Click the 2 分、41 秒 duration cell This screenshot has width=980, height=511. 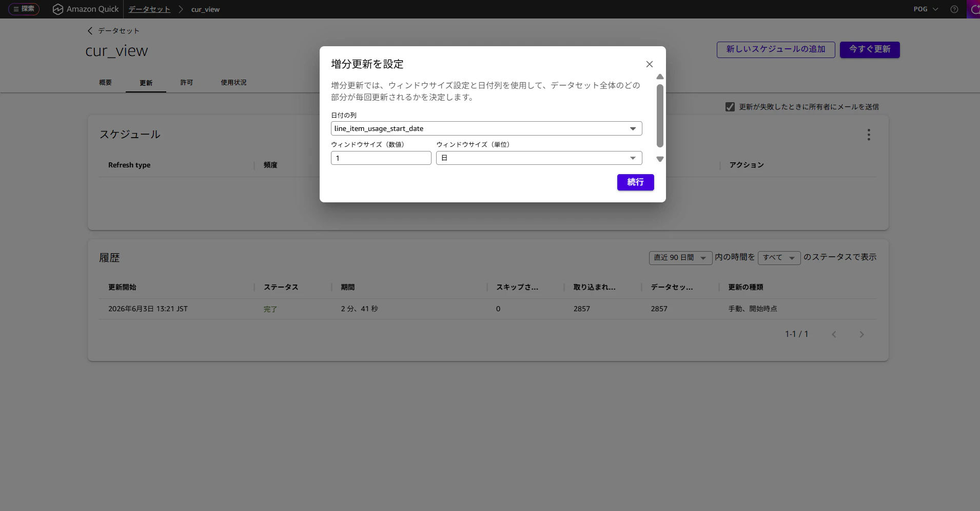360,309
